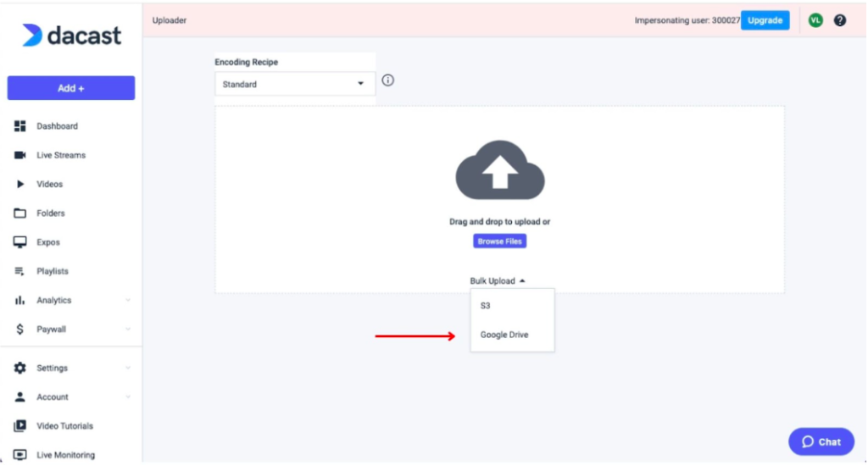868x466 pixels.
Task: Expand the Analytics submenu chevron
Action: coord(127,300)
